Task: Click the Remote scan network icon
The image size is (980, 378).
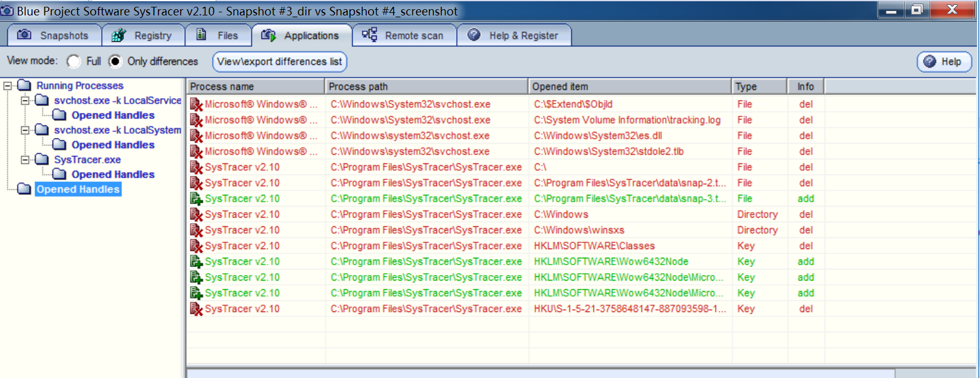Action: (369, 35)
